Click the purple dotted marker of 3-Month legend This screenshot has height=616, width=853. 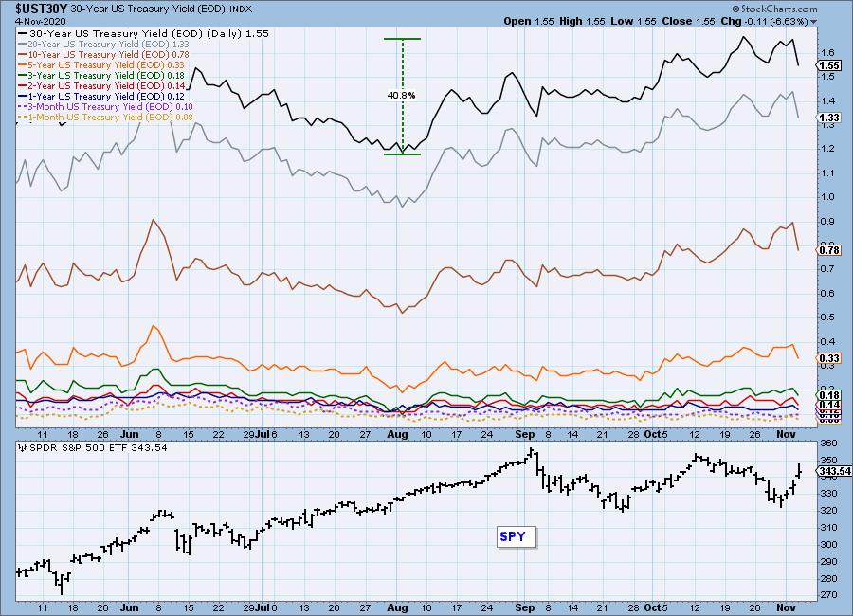[x=23, y=107]
